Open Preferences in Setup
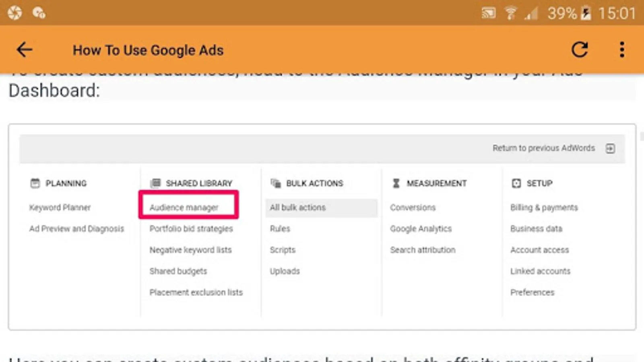 (532, 292)
